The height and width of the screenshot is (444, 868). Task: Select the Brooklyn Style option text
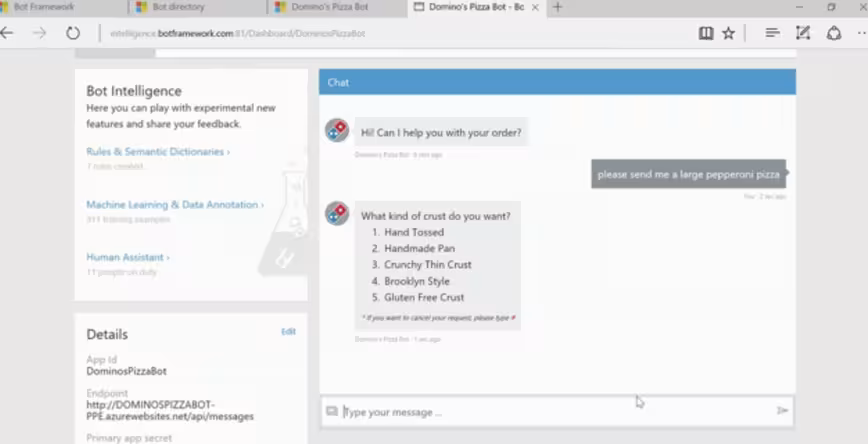(x=417, y=281)
